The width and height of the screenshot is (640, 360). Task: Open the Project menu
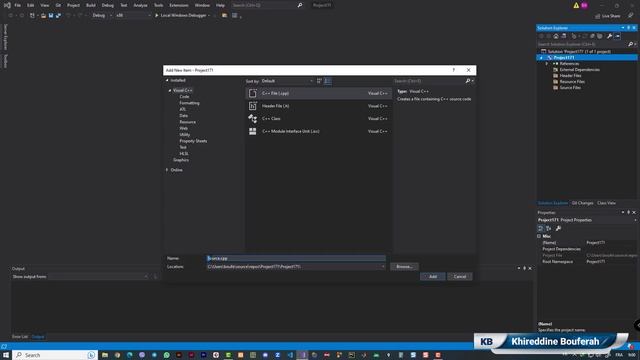tap(73, 5)
